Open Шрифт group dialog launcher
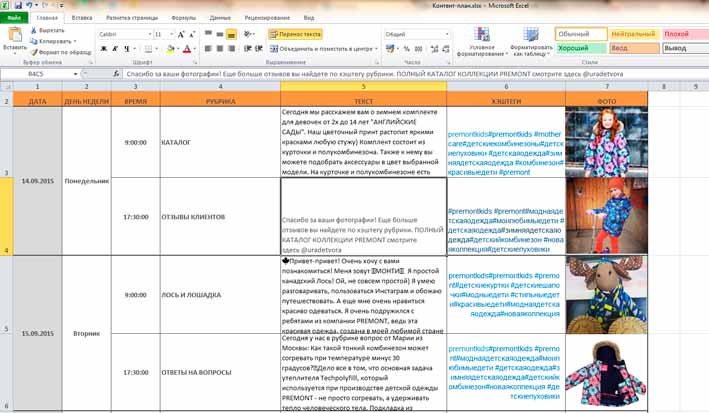The width and height of the screenshot is (709, 413). pyautogui.click(x=196, y=62)
